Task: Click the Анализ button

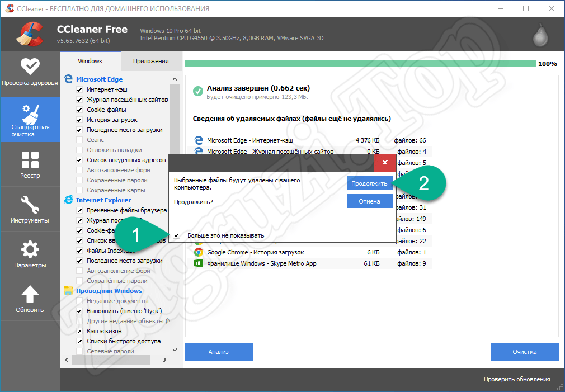Action: tap(219, 352)
